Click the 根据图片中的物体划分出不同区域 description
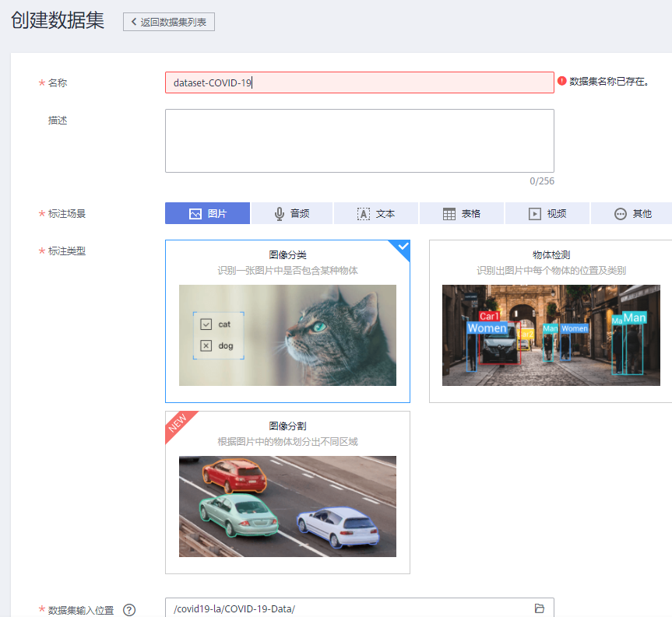The width and height of the screenshot is (672, 617). coord(287,442)
